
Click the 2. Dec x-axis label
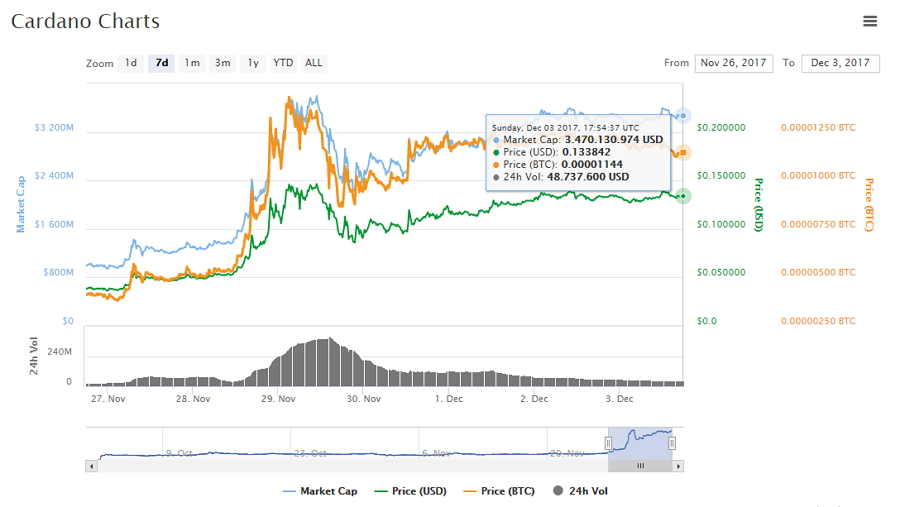534,399
